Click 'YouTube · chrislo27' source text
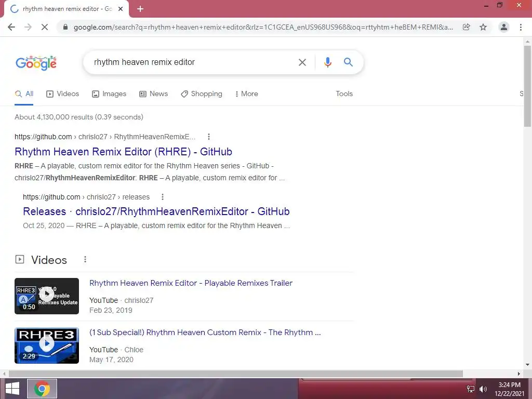532x399 pixels. pos(121,301)
